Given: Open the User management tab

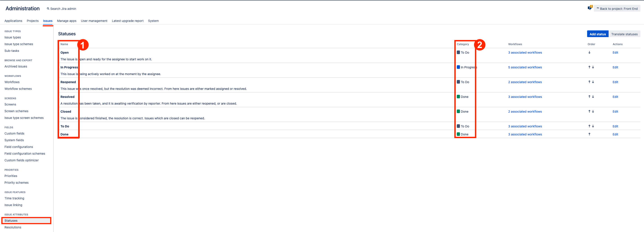Looking at the screenshot, I should tap(94, 21).
